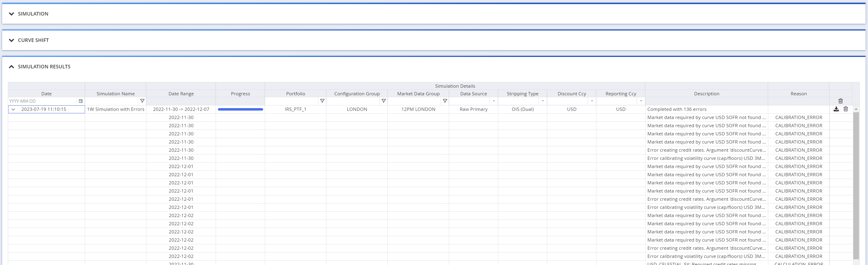This screenshot has height=265, width=868.
Task: Open the Date filter calendar picker
Action: (x=80, y=101)
